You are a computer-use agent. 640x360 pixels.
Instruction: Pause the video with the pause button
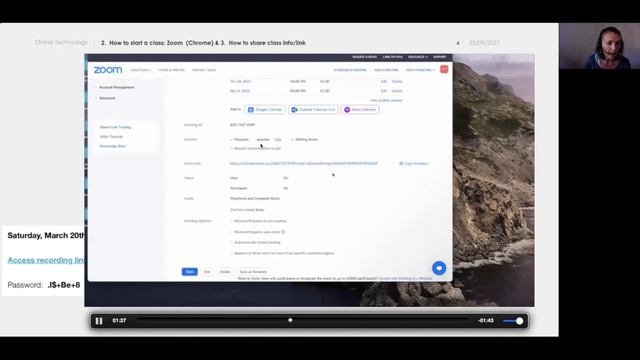pos(99,321)
